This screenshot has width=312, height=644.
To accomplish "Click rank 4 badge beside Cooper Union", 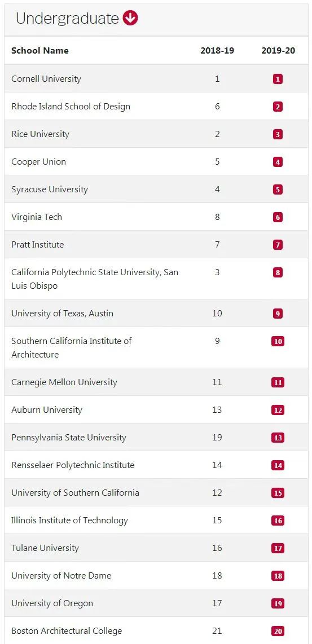I will (x=278, y=162).
